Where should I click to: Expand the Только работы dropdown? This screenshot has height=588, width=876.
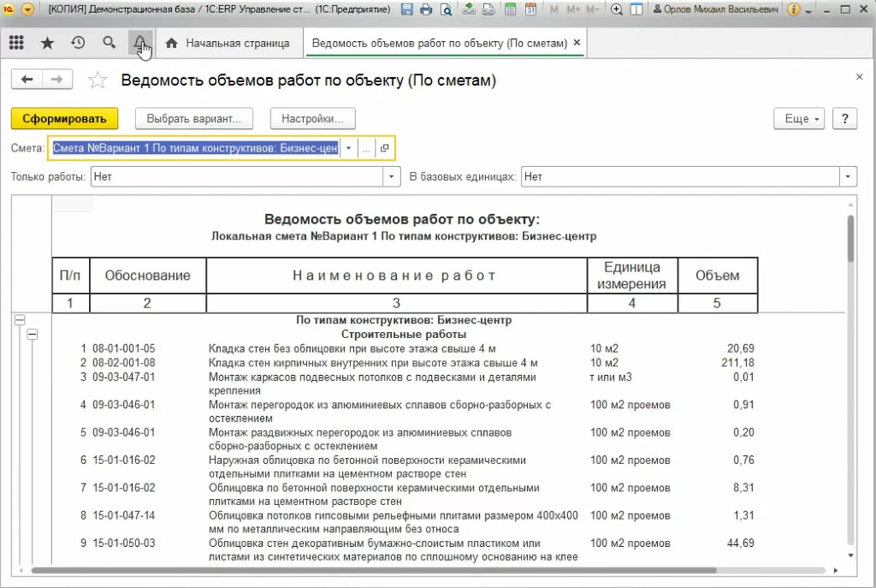392,177
